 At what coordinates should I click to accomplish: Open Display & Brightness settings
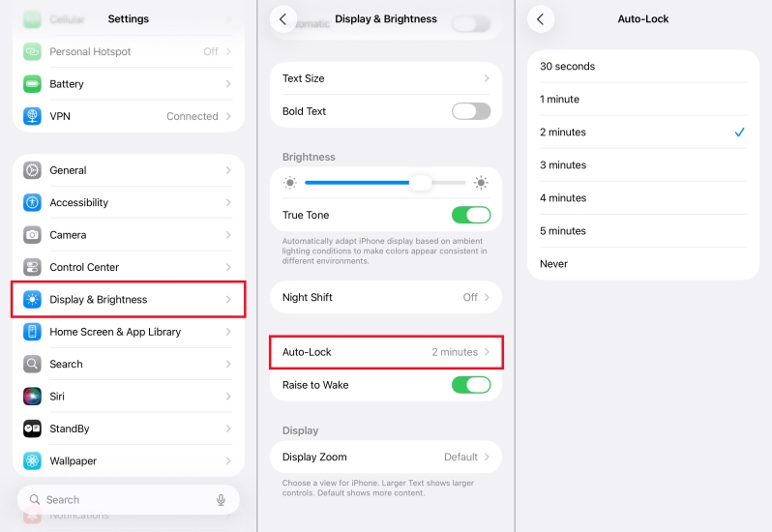coord(128,300)
